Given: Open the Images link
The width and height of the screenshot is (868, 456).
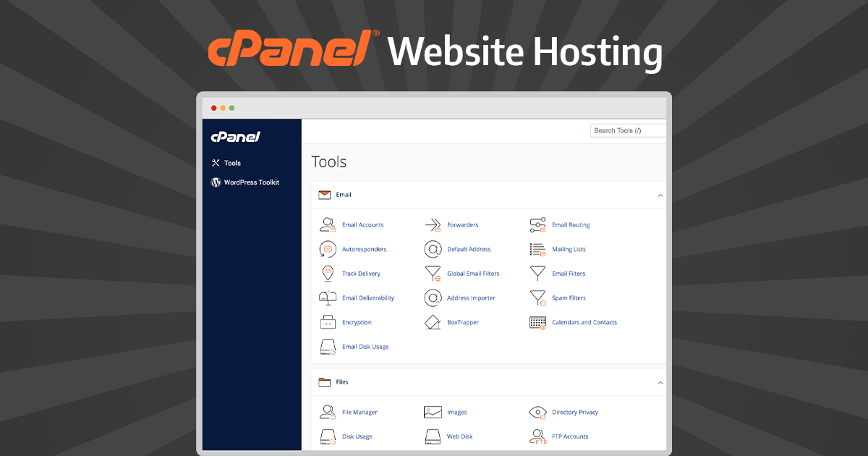Looking at the screenshot, I should 456,413.
